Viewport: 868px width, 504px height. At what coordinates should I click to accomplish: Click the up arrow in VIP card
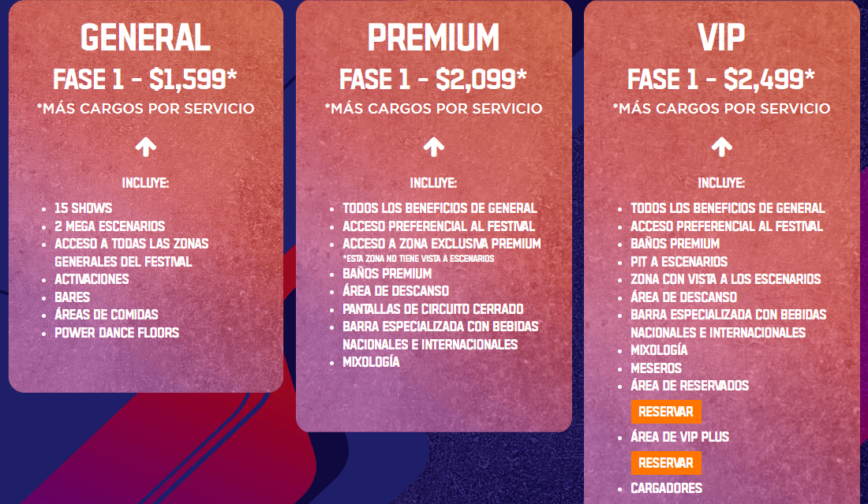721,147
